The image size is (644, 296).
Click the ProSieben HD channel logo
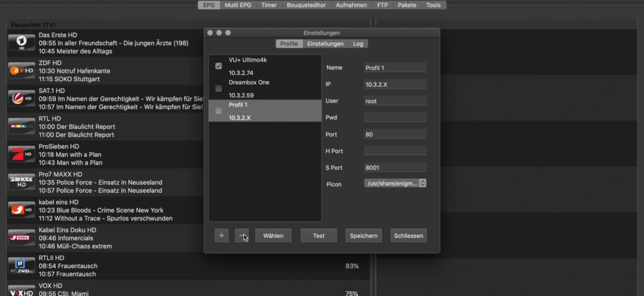click(21, 154)
